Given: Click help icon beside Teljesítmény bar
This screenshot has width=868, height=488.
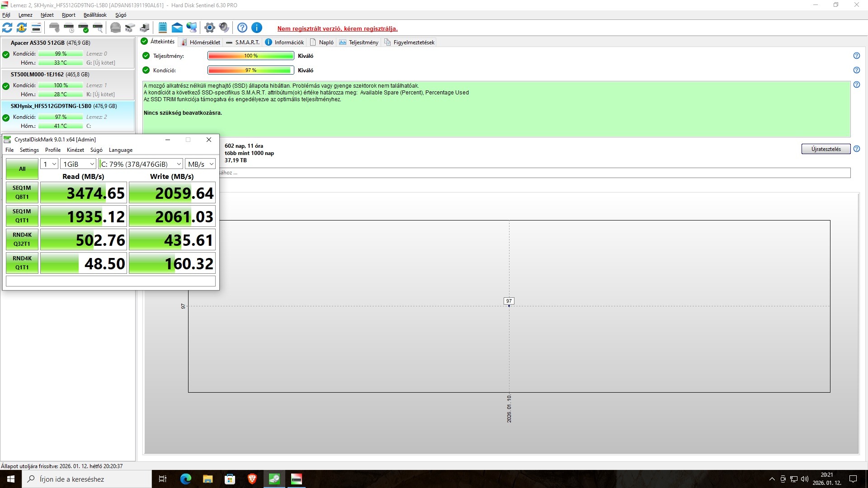Looking at the screenshot, I should (x=856, y=56).
